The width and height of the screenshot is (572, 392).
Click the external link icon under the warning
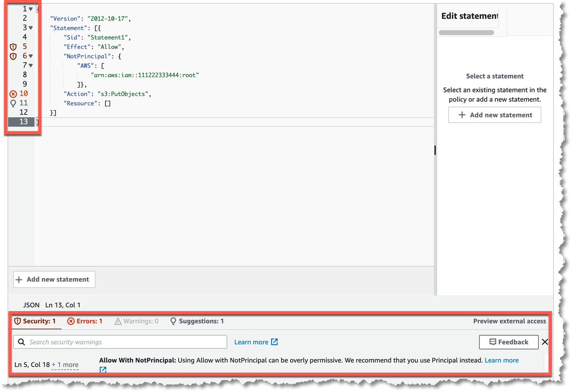click(103, 370)
